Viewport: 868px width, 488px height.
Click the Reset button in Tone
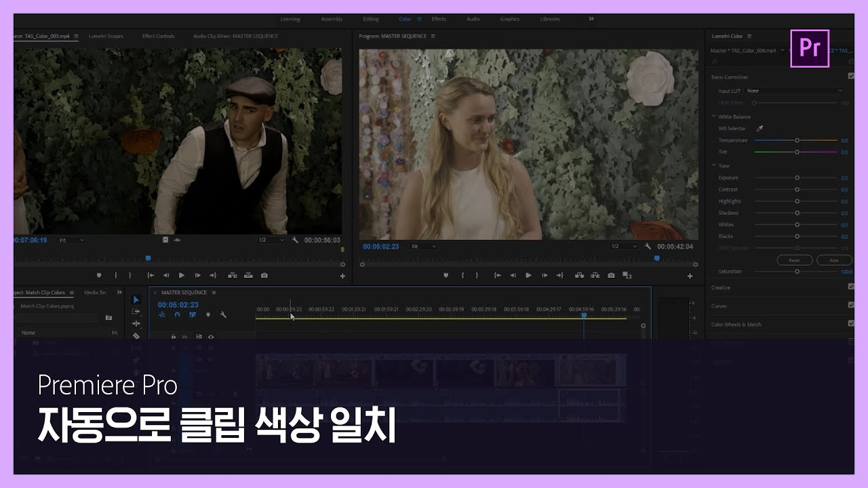coord(795,260)
